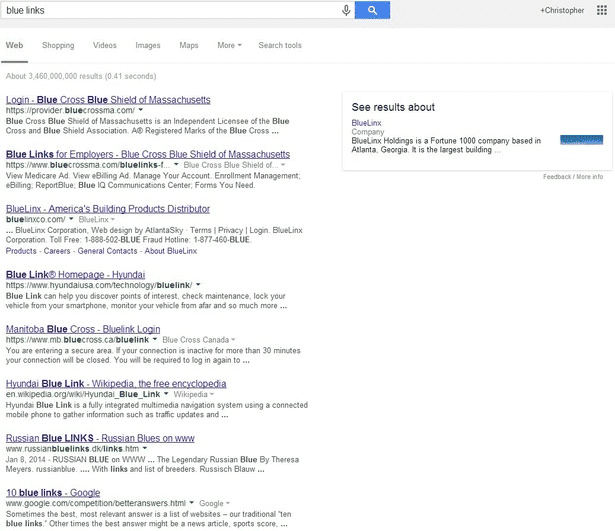The height and width of the screenshot is (531, 615).
Task: Switch to the Images tab
Action: [148, 45]
